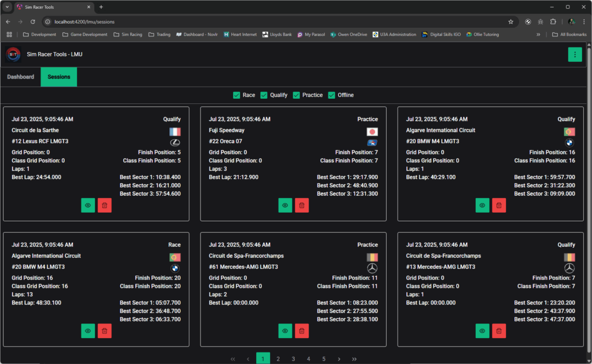Go to page 3 of sessions
592x364 pixels.
coord(293,359)
